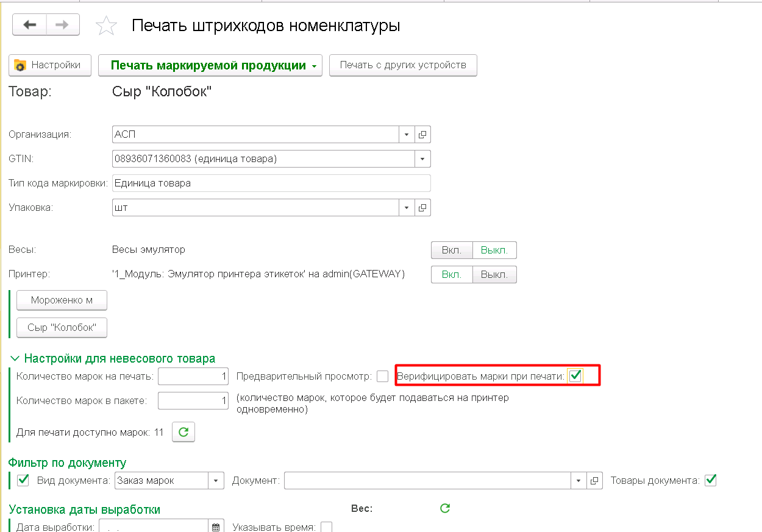Click the Документ input field
762x532 pixels.
click(427, 481)
